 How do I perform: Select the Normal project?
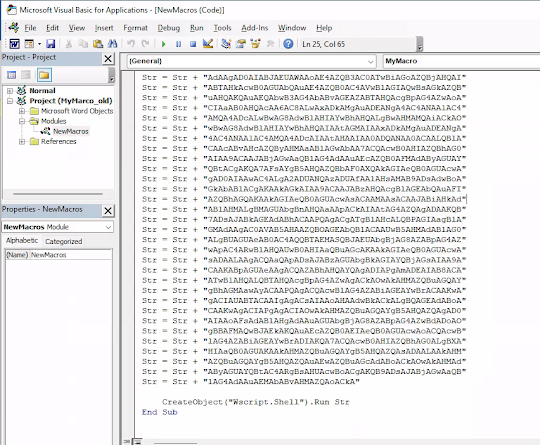(42, 91)
